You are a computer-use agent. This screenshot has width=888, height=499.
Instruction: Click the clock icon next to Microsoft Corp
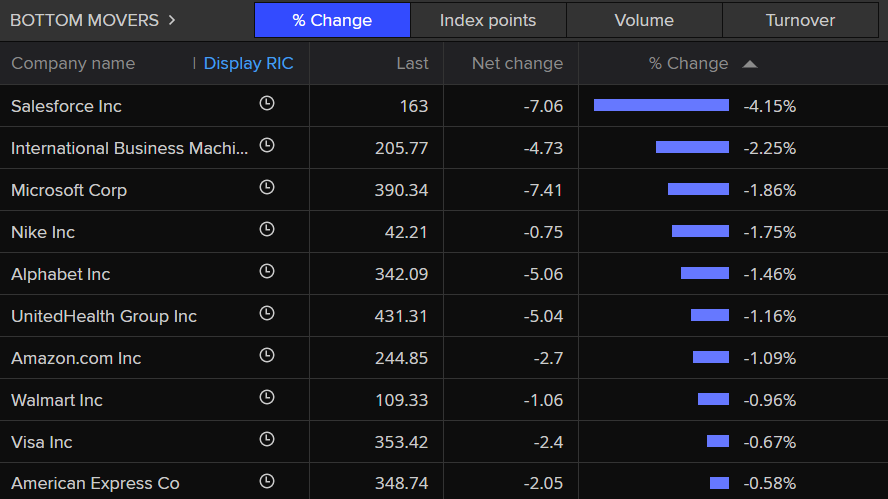click(267, 187)
